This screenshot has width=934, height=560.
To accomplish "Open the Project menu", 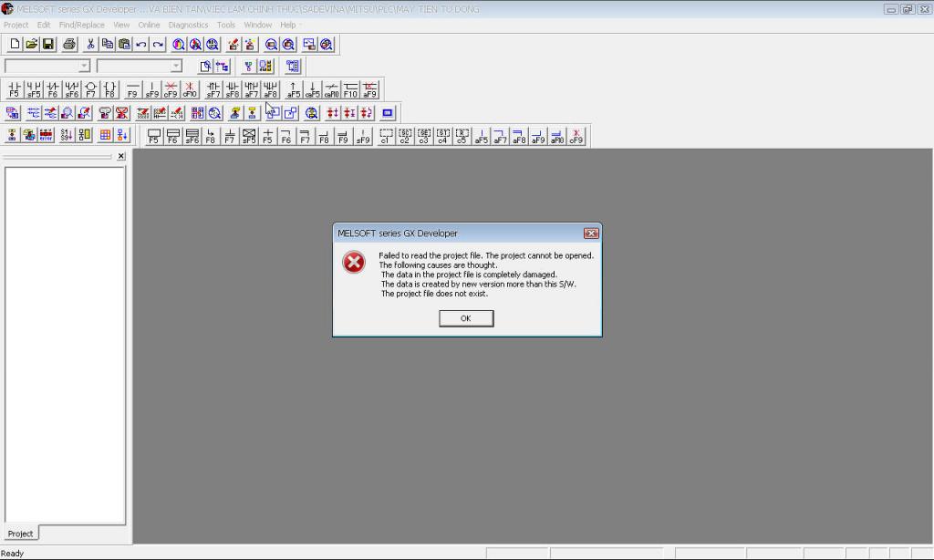I will tap(16, 25).
